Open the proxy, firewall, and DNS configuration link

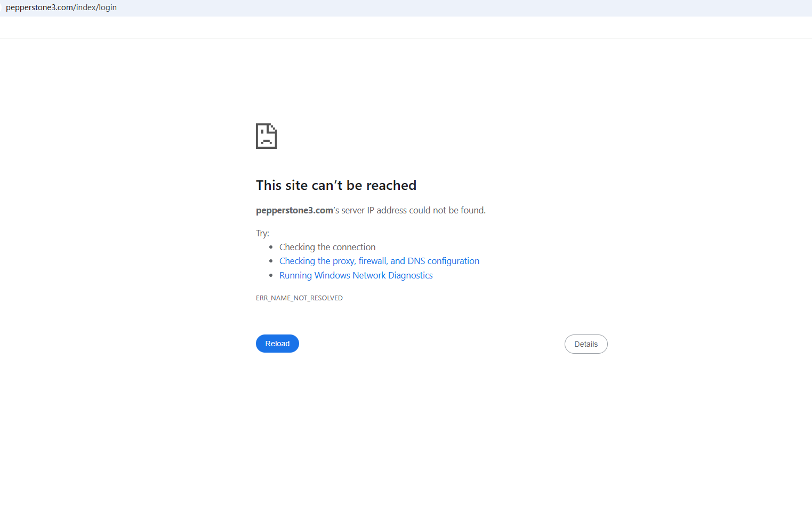pos(379,261)
